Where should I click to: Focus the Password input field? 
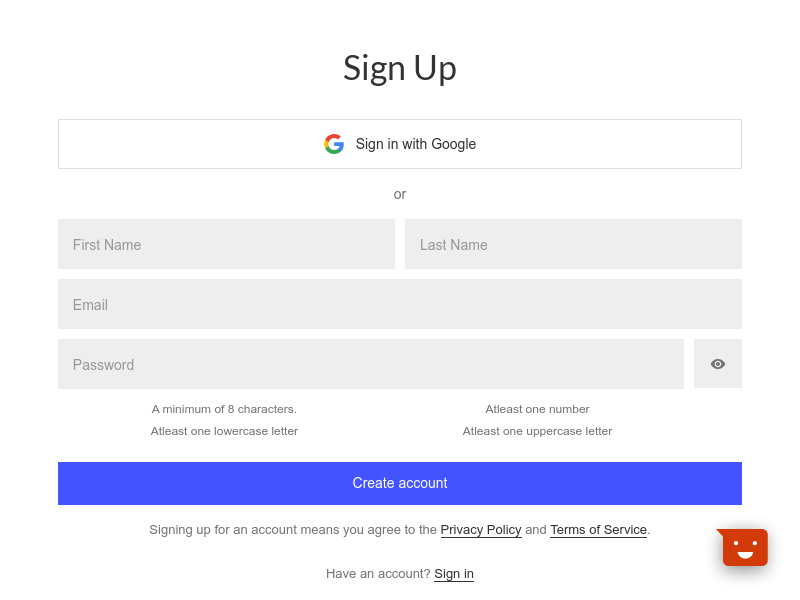pos(370,364)
